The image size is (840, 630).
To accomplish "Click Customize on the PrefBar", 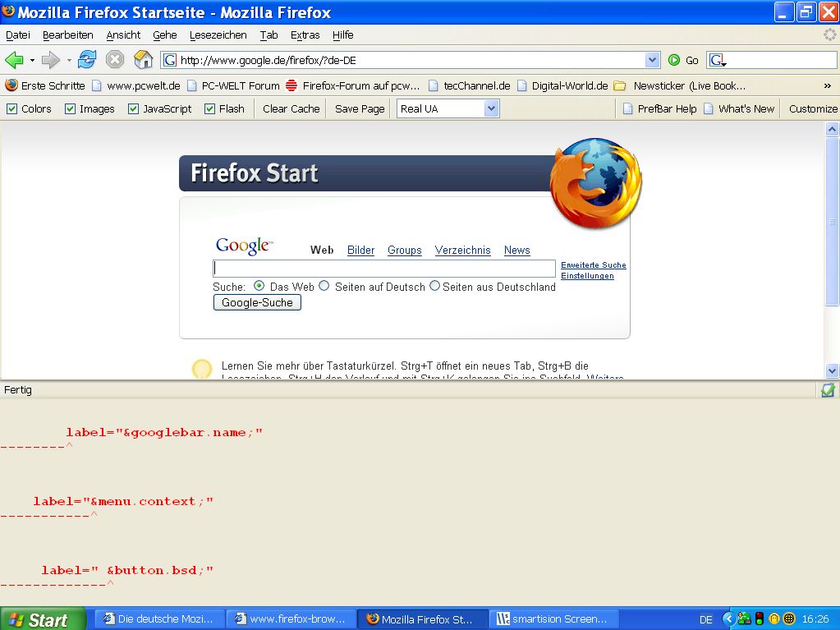I will pyautogui.click(x=813, y=108).
